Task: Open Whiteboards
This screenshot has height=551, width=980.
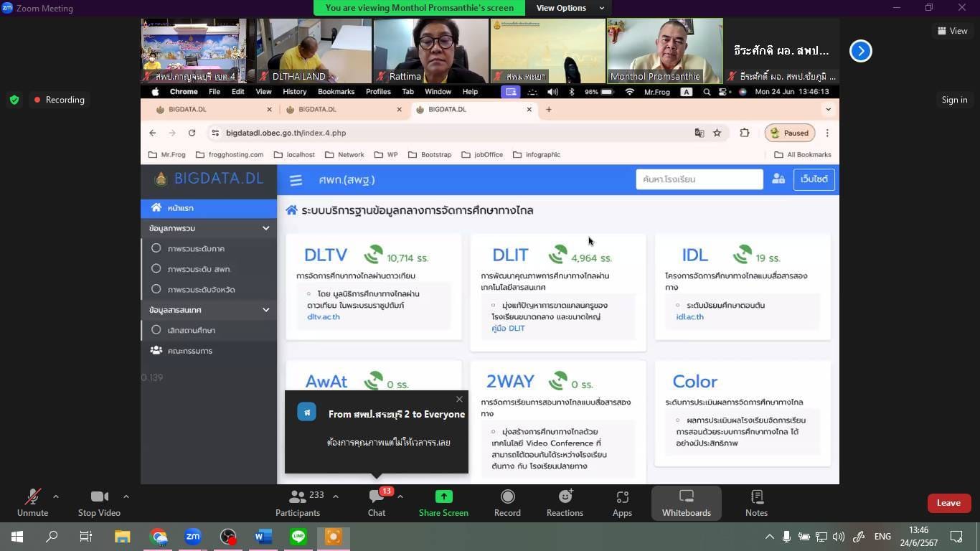Action: coord(687,503)
